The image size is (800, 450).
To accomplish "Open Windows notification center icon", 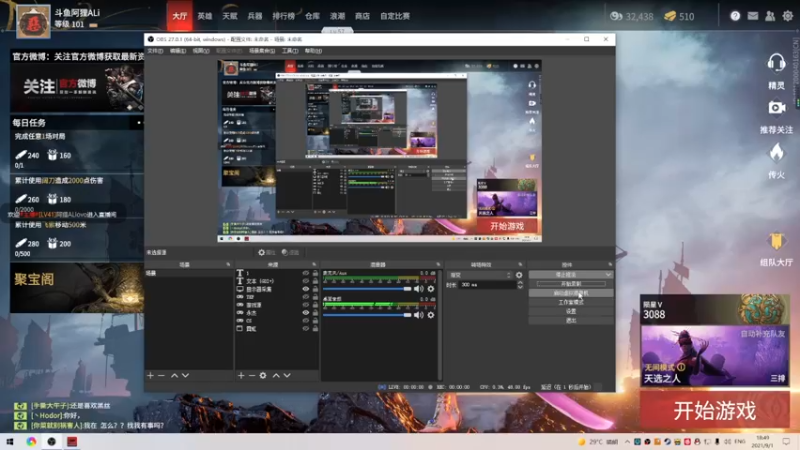I will point(786,441).
